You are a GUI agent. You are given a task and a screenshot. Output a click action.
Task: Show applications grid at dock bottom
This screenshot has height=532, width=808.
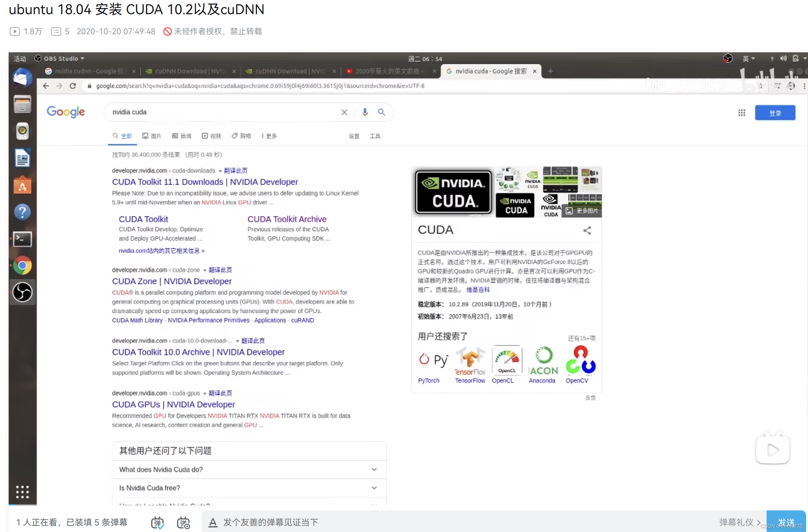[x=23, y=491]
